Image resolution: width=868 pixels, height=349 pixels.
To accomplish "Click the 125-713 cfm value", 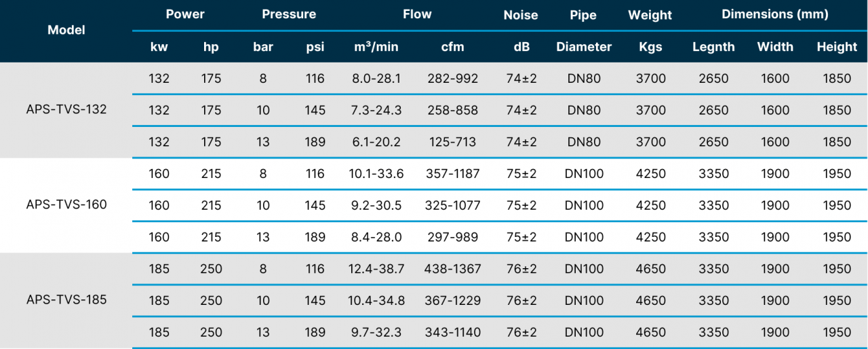I will coord(452,142).
